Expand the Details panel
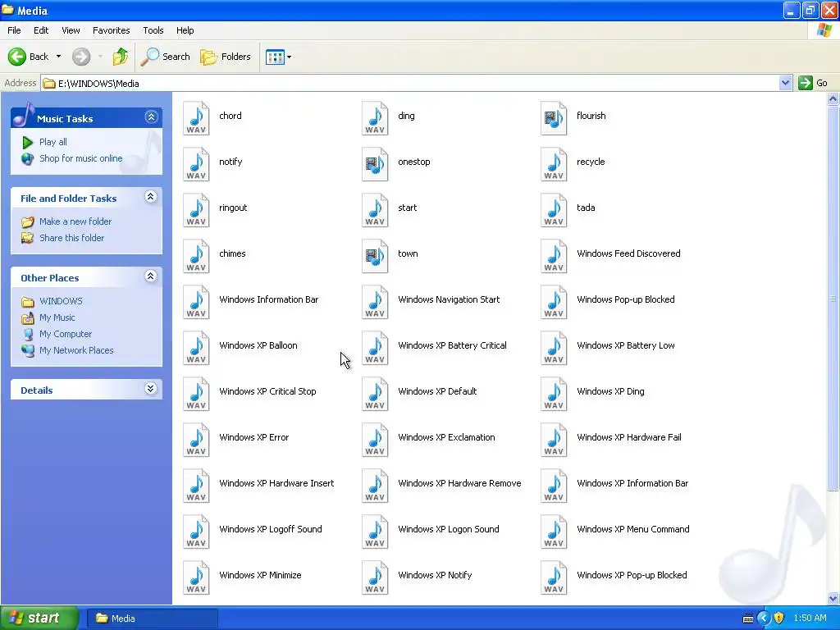Viewport: 840px width, 630px height. [x=151, y=388]
